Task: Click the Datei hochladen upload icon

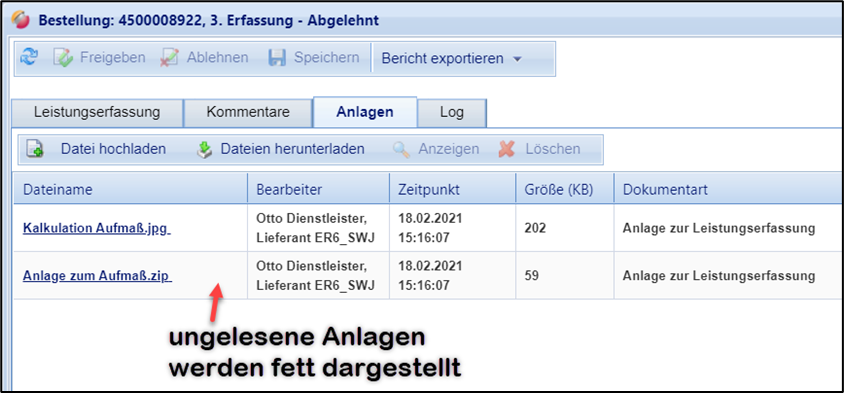Action: [x=35, y=149]
